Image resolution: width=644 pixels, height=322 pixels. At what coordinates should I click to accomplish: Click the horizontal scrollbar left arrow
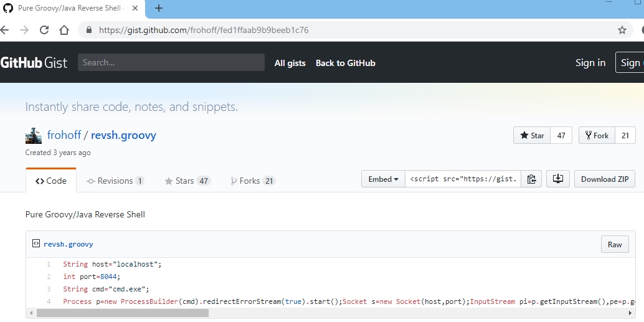pos(31,313)
